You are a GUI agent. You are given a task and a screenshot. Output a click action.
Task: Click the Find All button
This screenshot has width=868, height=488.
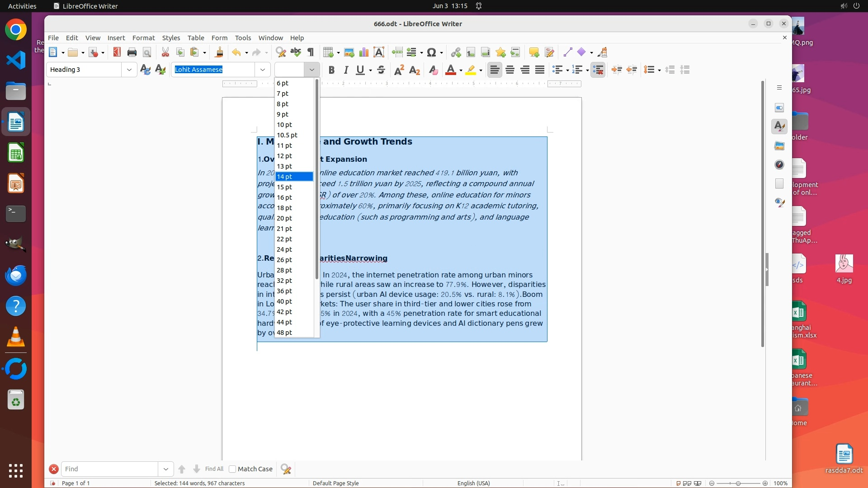click(x=214, y=469)
